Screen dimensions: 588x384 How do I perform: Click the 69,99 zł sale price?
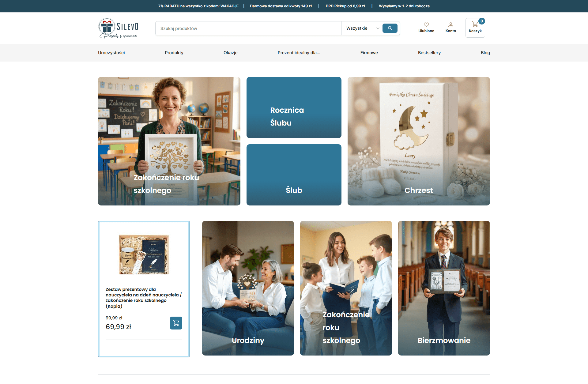pos(118,327)
